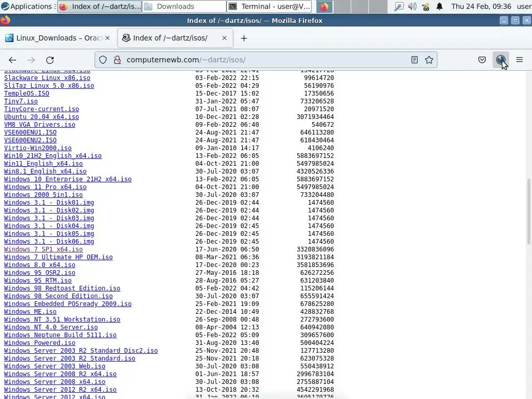Screen dimensions: 532x399
Task: Open TinyCore-current.iso link
Action: pos(42,109)
